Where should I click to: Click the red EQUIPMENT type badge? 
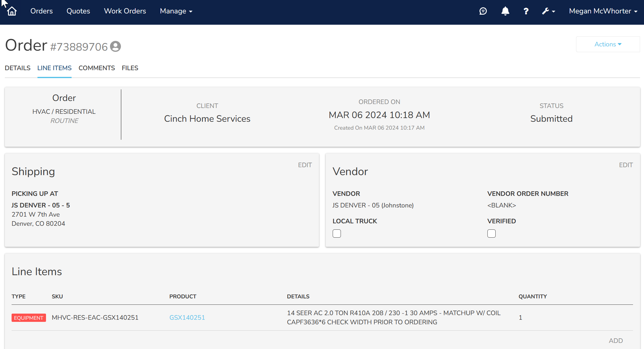29,318
